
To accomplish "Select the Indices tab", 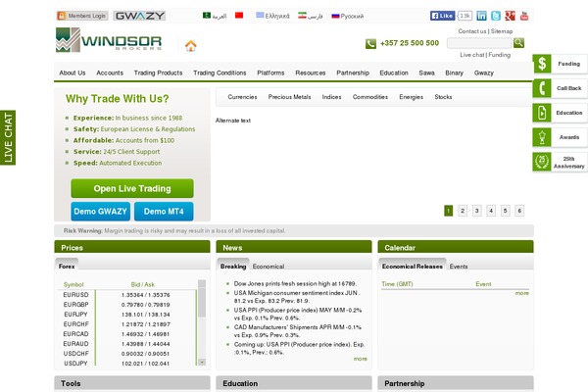I will point(331,97).
